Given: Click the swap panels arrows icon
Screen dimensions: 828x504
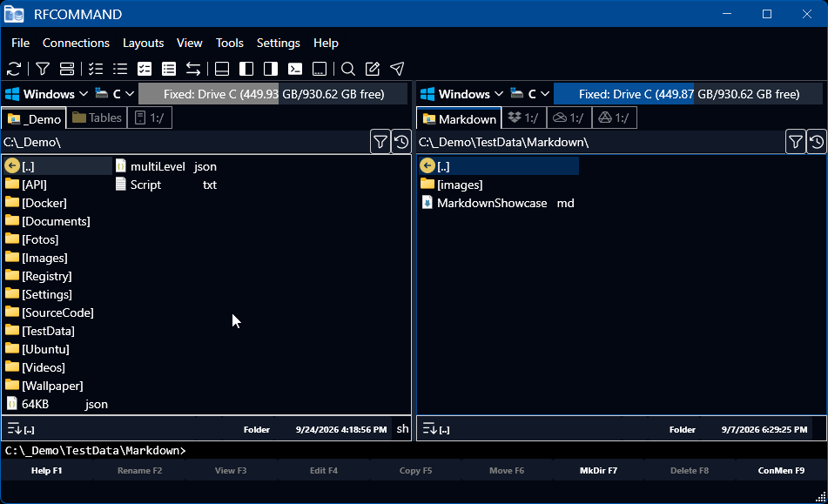Looking at the screenshot, I should click(x=193, y=69).
